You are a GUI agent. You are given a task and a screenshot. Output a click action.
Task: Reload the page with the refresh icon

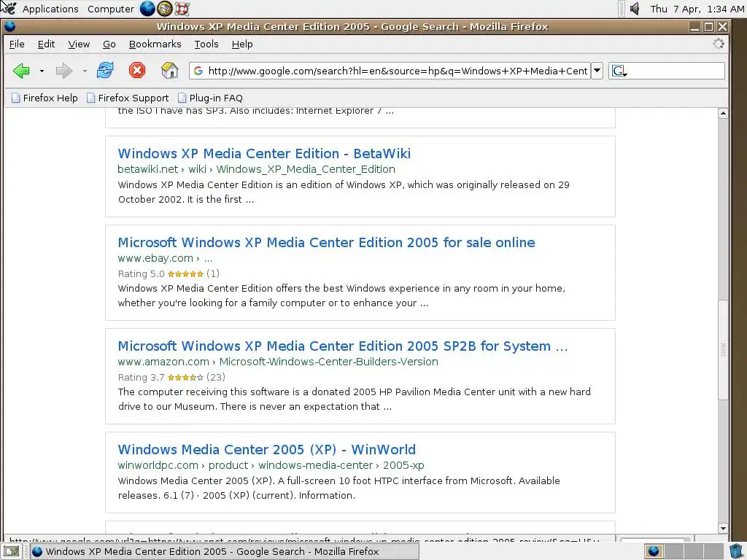105,71
